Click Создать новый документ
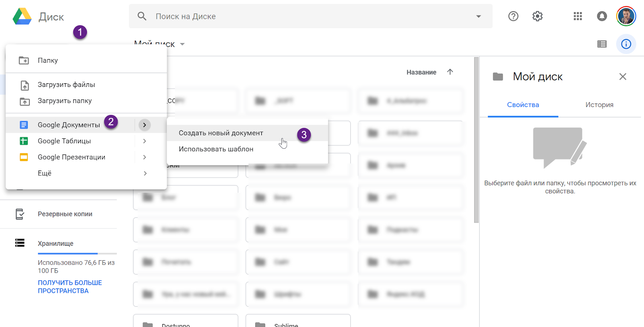644x327 pixels. [x=248, y=133]
